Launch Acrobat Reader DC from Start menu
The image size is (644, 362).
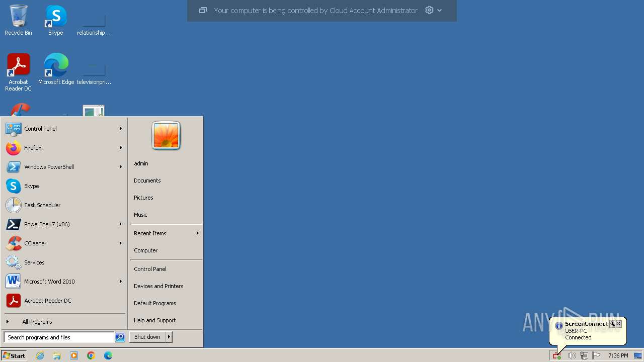pyautogui.click(x=64, y=301)
